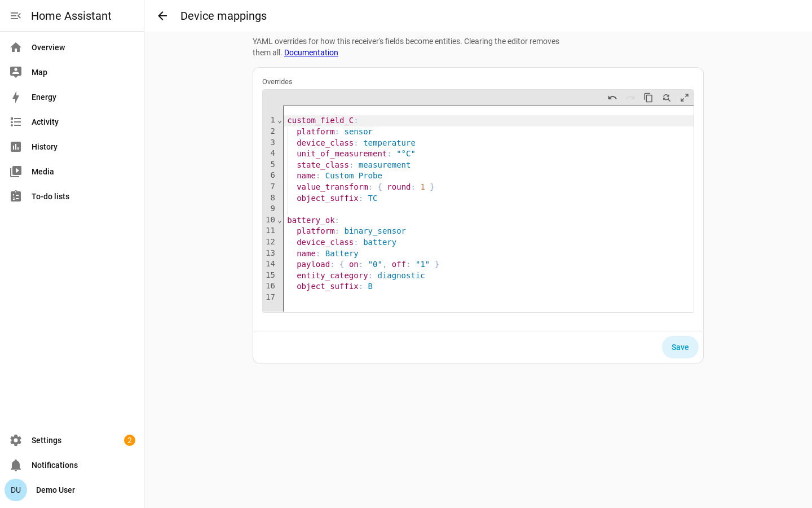Viewport: 812px width, 508px height.
Task: Redo edit in the editor toolbar
Action: click(630, 98)
